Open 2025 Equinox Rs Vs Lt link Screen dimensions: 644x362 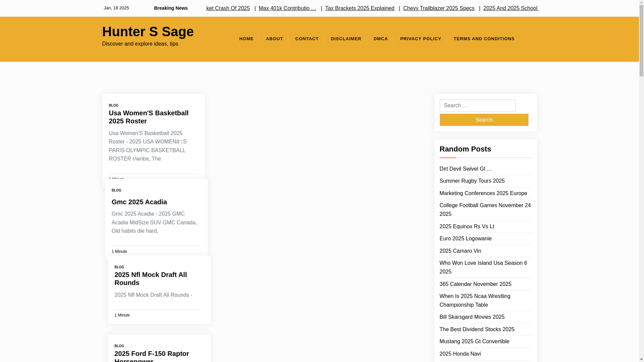pos(467,227)
